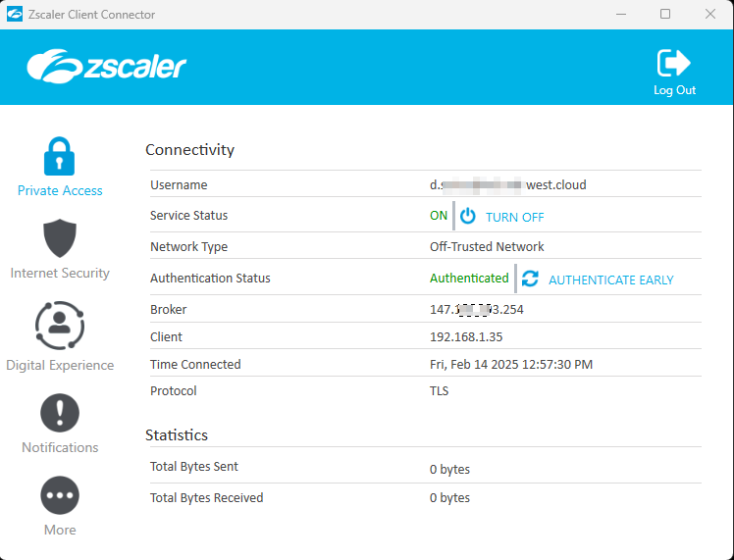Select the Total Bytes Received value 0 bytes
Viewport: 734px width, 560px height.
[x=449, y=498]
